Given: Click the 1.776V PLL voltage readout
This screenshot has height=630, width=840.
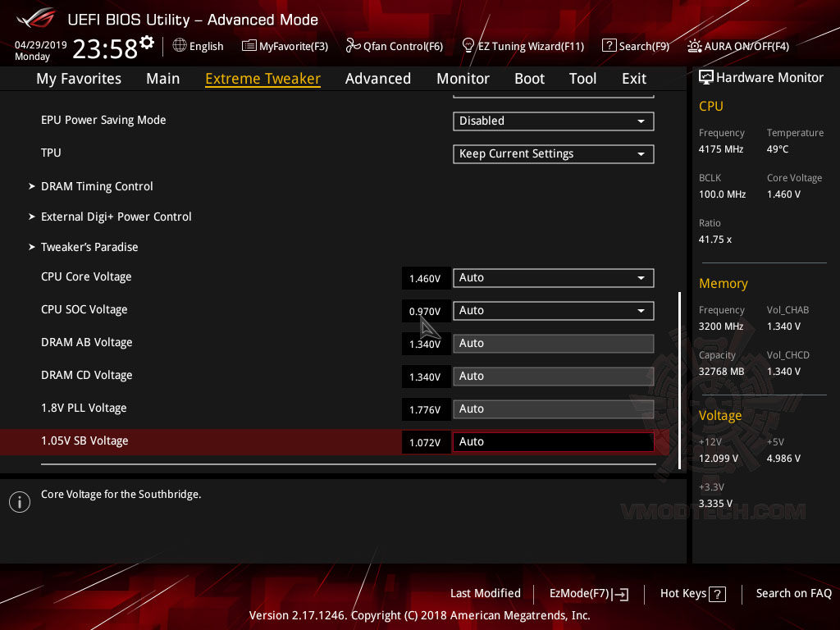Looking at the screenshot, I should [x=426, y=410].
